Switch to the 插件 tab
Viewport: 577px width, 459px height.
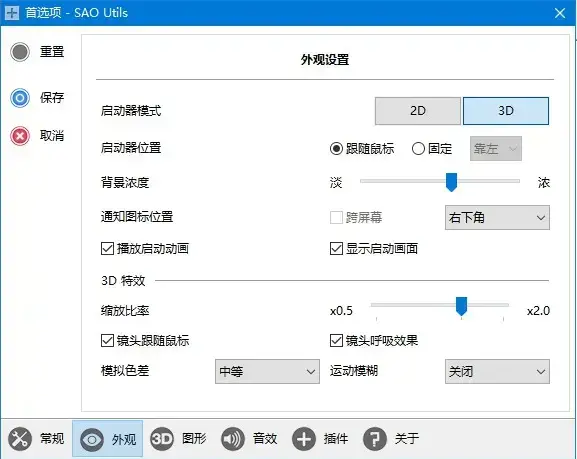pyautogui.click(x=320, y=439)
